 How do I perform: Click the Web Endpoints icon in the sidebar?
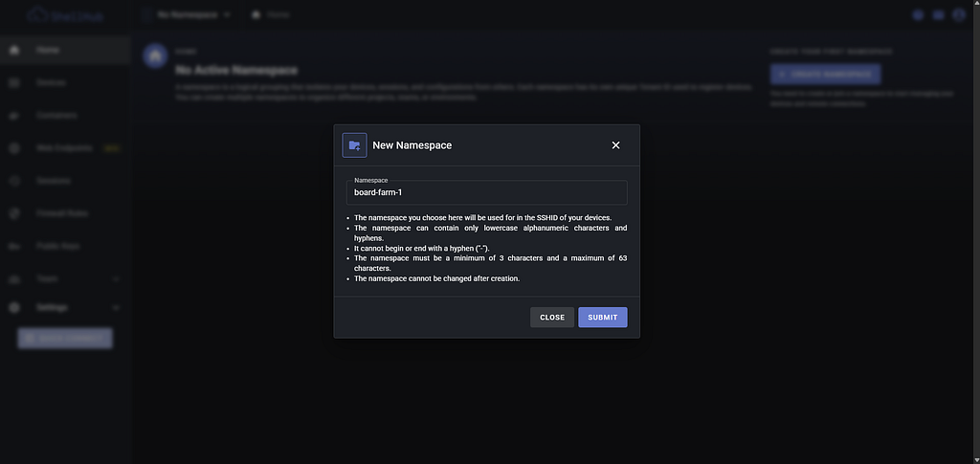coord(13,148)
